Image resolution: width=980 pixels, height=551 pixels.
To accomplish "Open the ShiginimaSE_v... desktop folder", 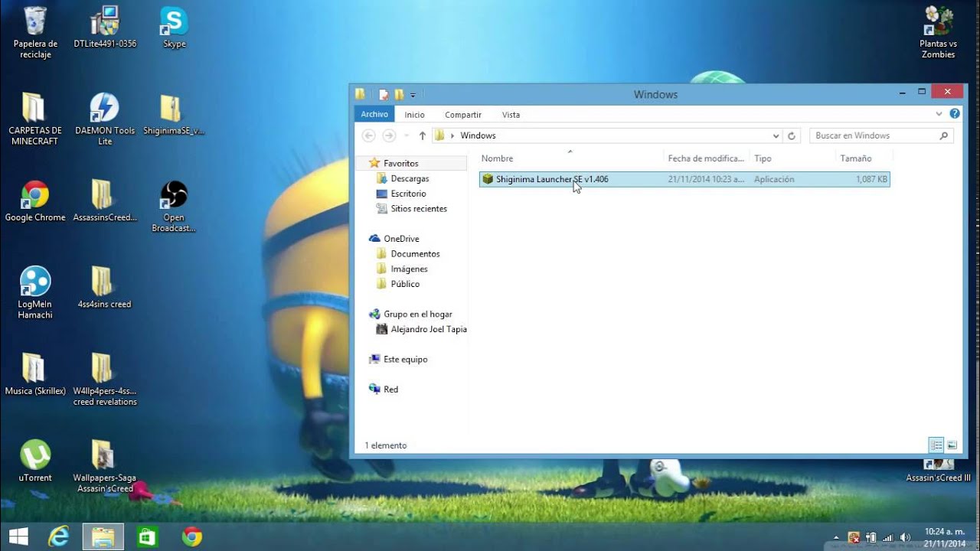I will 174,115.
